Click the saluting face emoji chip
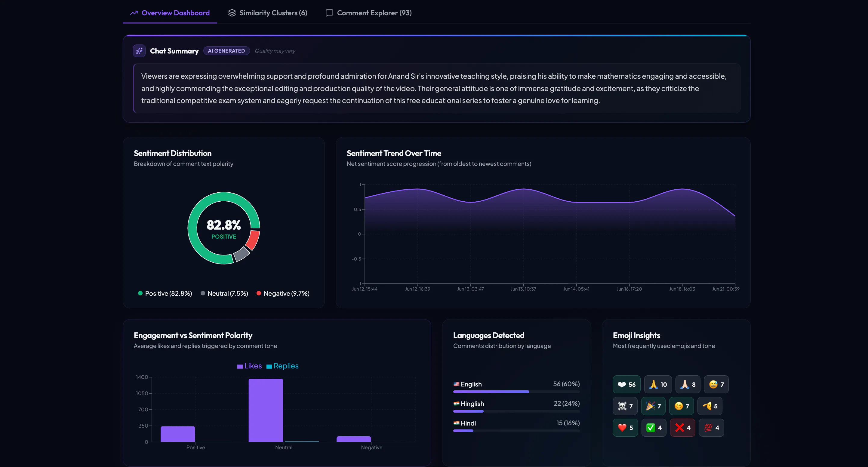The image size is (868, 467). (710, 406)
